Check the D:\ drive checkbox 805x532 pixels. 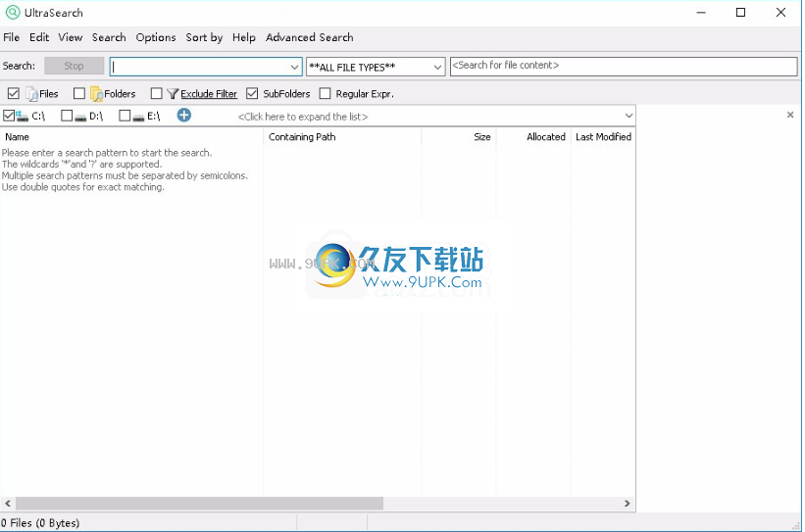coord(67,116)
